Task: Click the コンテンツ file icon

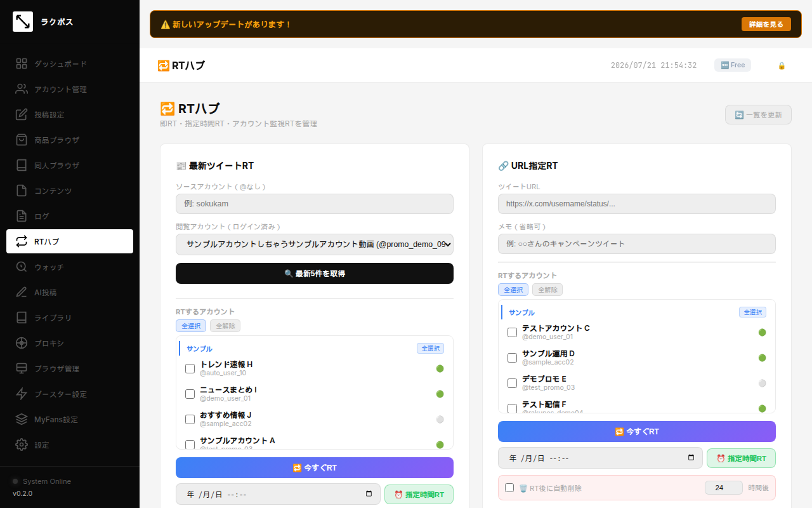Action: [22, 190]
